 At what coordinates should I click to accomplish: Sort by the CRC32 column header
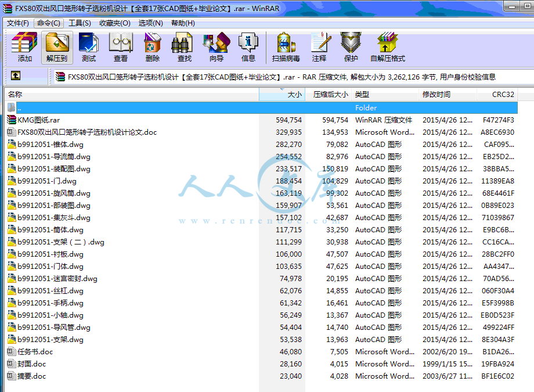pos(497,95)
